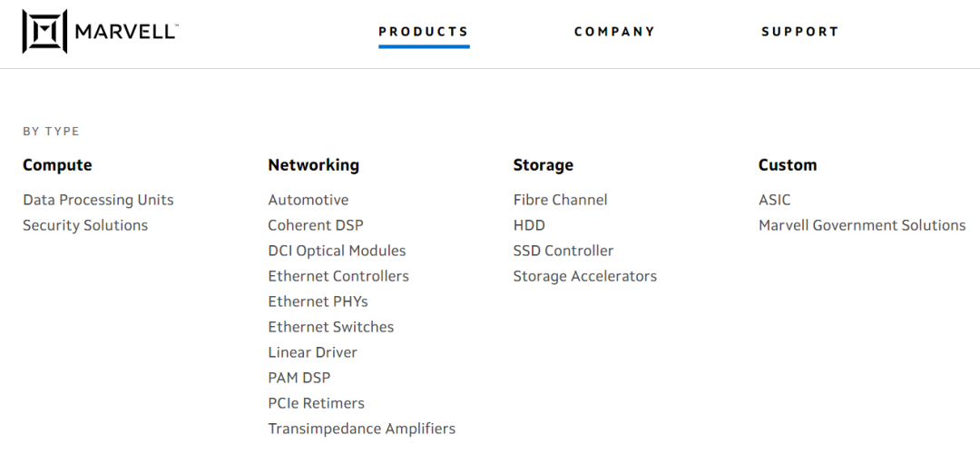
Task: Go to Data Processing Units
Action: 98,200
